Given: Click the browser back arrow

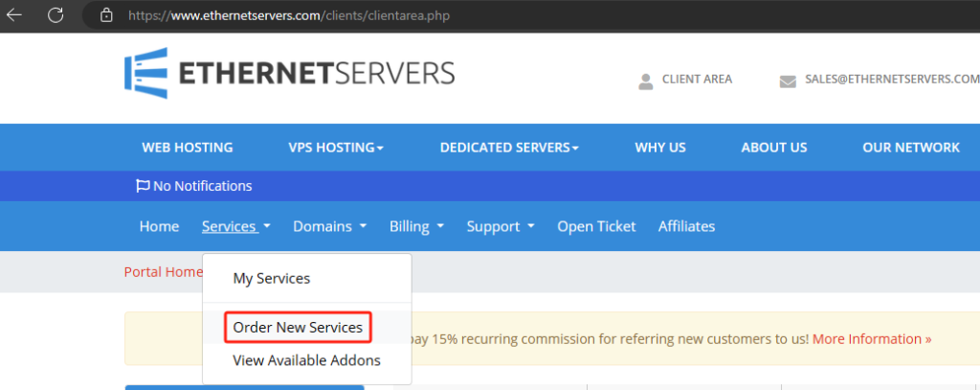Looking at the screenshot, I should [x=13, y=15].
